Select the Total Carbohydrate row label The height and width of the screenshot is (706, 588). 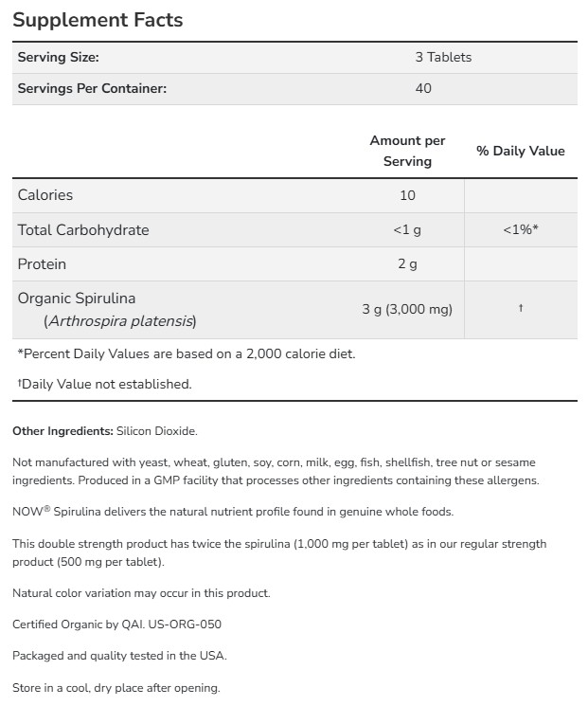click(x=83, y=230)
